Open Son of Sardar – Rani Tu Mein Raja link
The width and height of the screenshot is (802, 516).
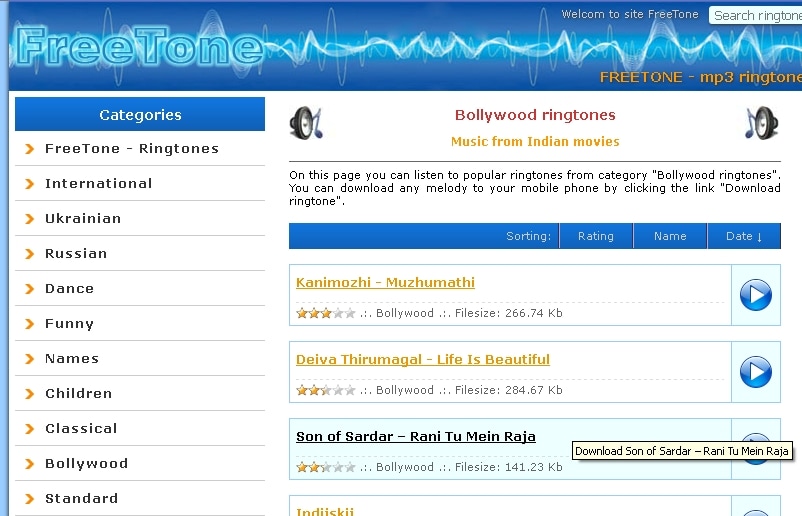tap(416, 436)
